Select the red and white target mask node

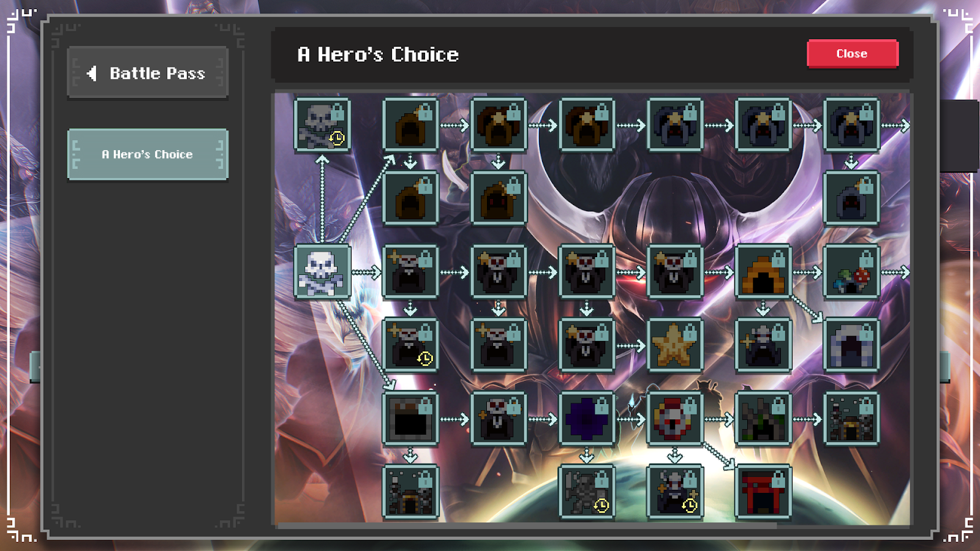tap(675, 419)
